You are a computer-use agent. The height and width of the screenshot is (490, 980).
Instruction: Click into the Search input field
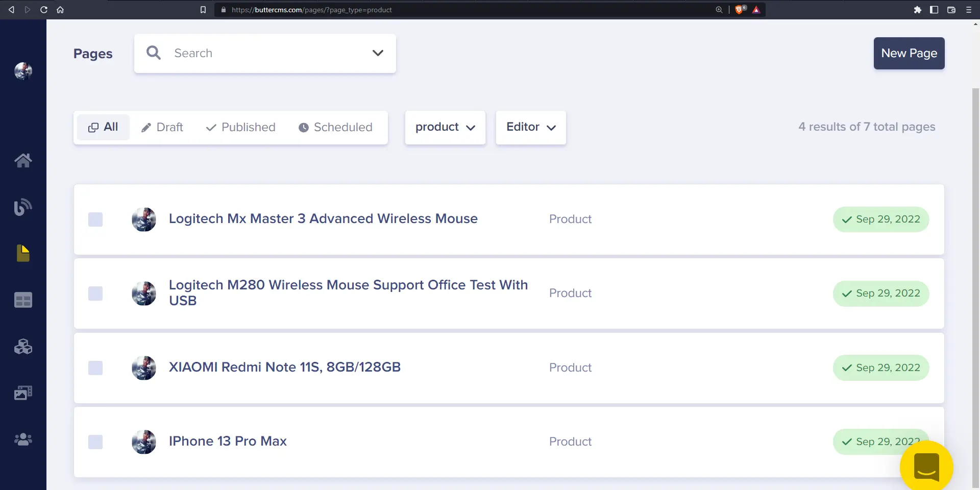point(265,53)
